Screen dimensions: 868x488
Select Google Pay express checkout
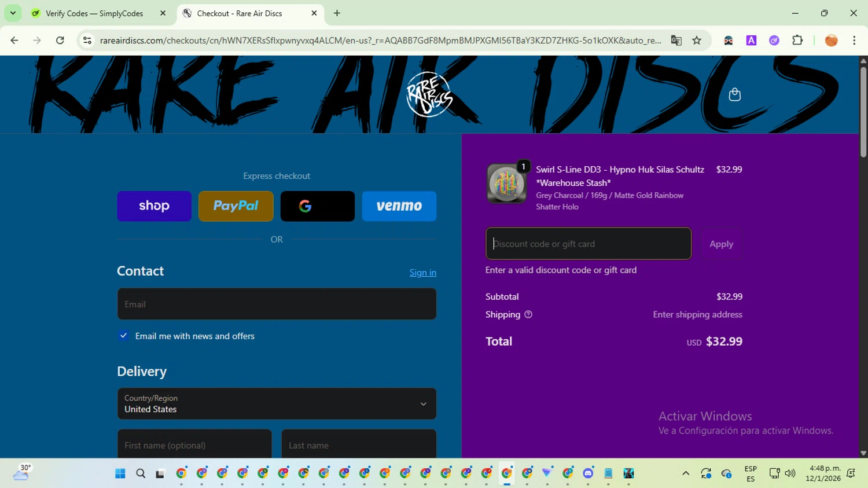tap(318, 206)
